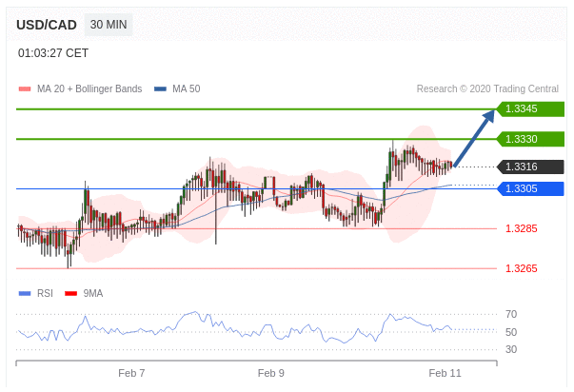
Task: Click the 1.3316 current price tag
Action: [x=530, y=167]
